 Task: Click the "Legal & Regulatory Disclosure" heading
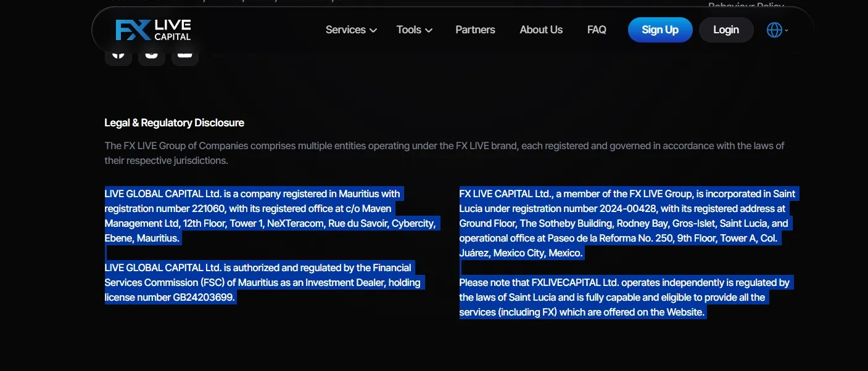coord(174,123)
